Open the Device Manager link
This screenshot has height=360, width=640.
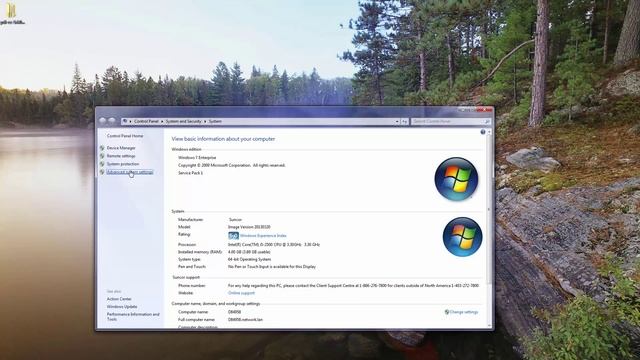[121, 148]
